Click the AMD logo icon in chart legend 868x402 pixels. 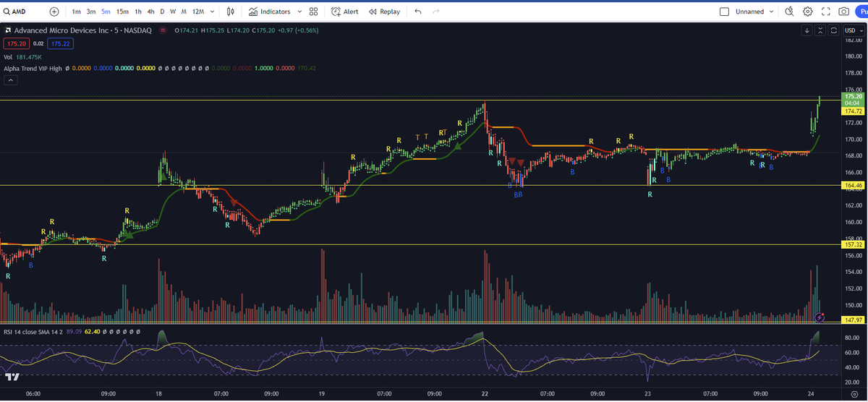[7, 30]
